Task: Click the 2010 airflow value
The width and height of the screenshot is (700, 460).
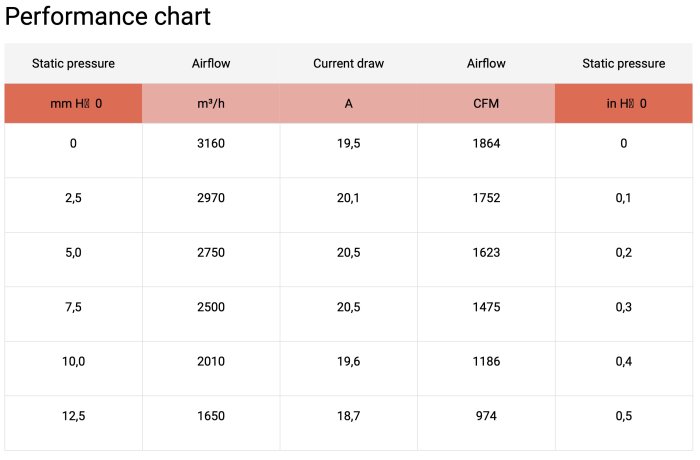Action: point(211,361)
